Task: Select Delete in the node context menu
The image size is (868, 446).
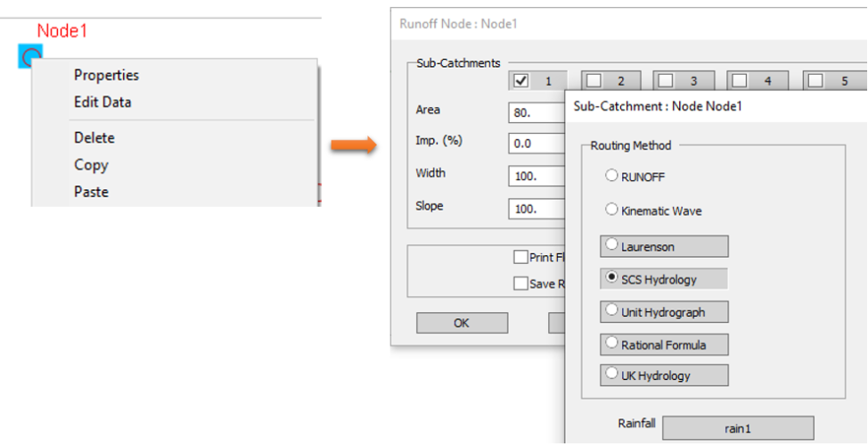Action: pos(94,138)
